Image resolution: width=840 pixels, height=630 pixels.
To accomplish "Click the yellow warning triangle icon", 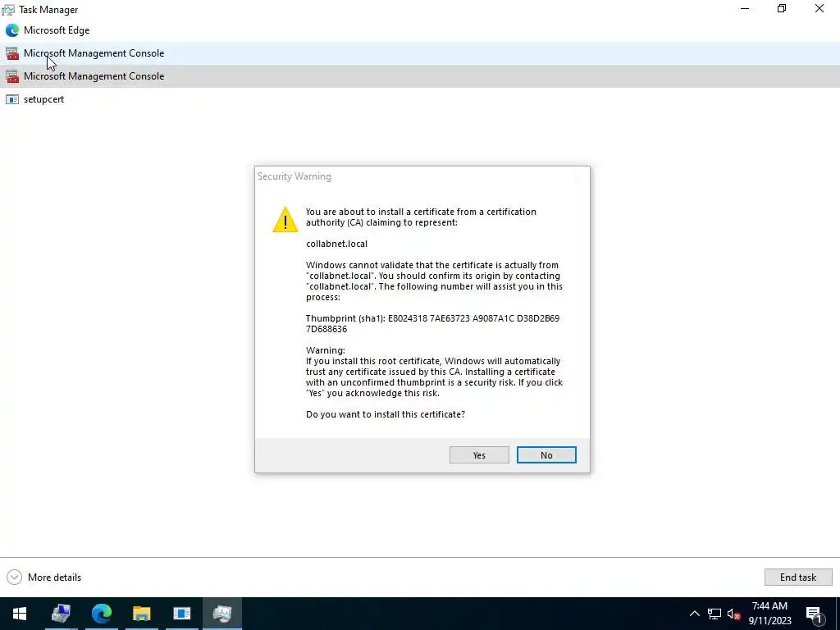I will (x=285, y=220).
